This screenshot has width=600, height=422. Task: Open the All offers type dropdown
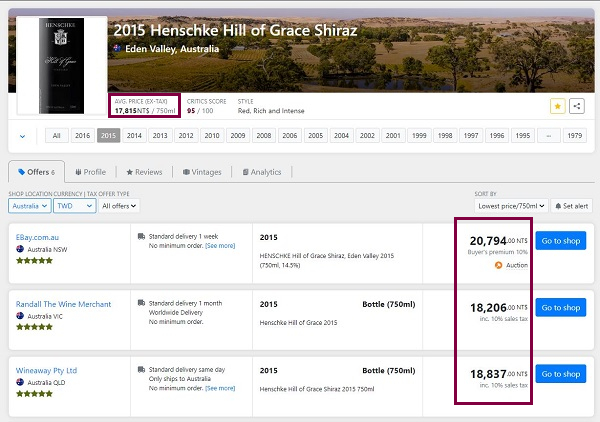119,206
